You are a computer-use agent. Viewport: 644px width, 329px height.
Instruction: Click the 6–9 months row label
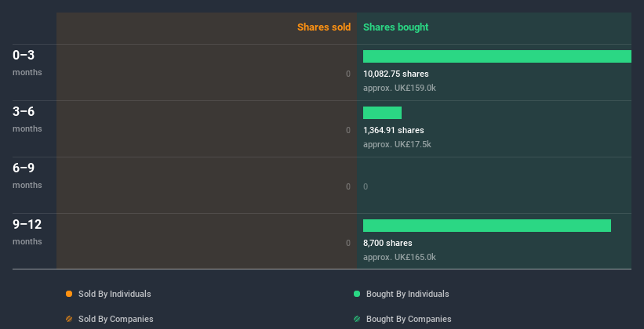pyautogui.click(x=27, y=175)
